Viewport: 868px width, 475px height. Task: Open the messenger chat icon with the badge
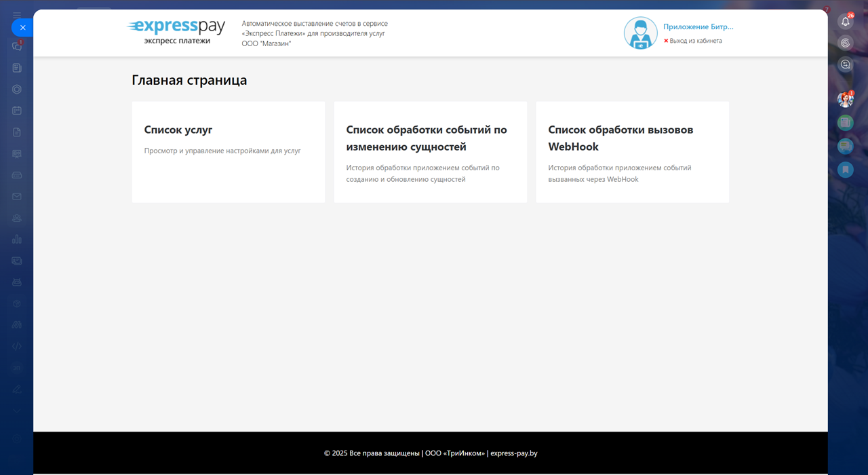click(x=17, y=46)
